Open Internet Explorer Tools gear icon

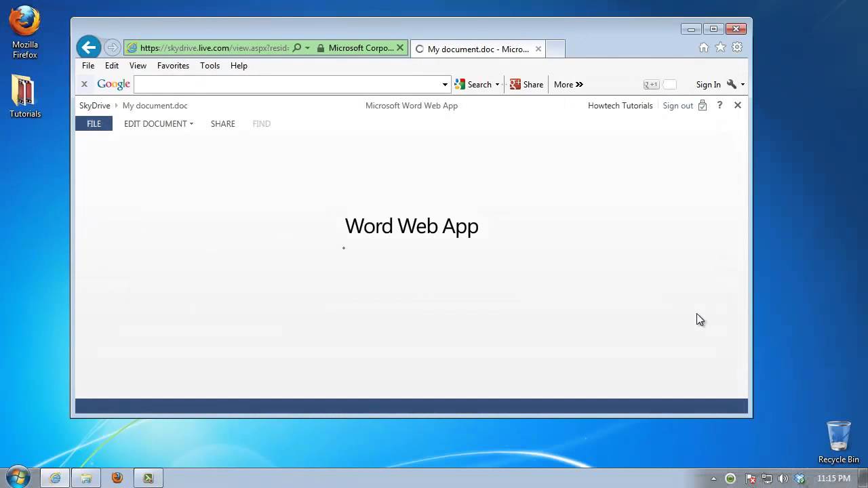[737, 47]
